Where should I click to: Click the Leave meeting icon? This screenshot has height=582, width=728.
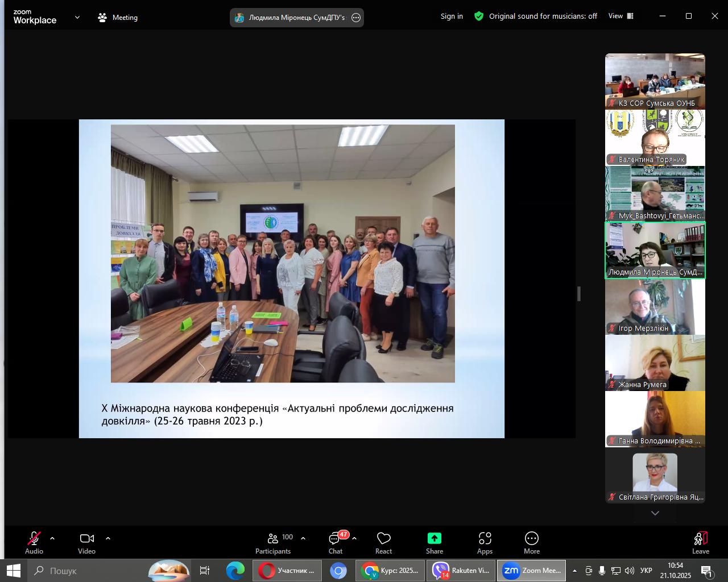pos(700,538)
